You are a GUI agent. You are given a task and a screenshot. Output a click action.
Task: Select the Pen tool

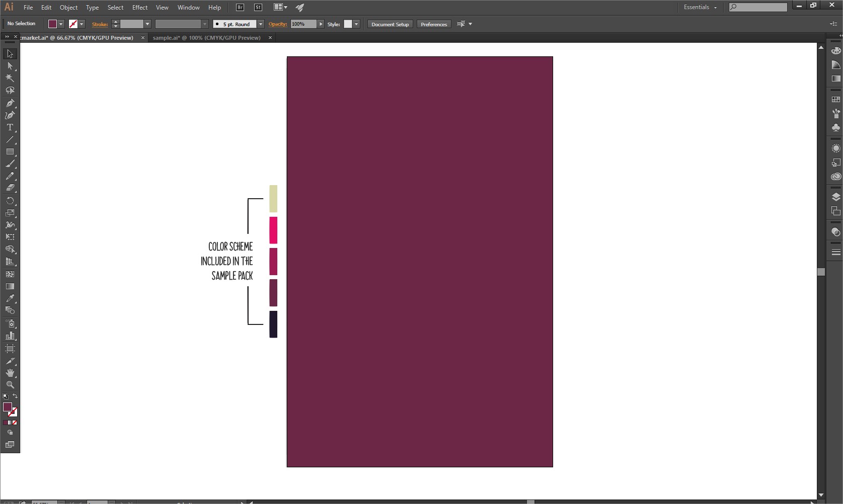[10, 103]
